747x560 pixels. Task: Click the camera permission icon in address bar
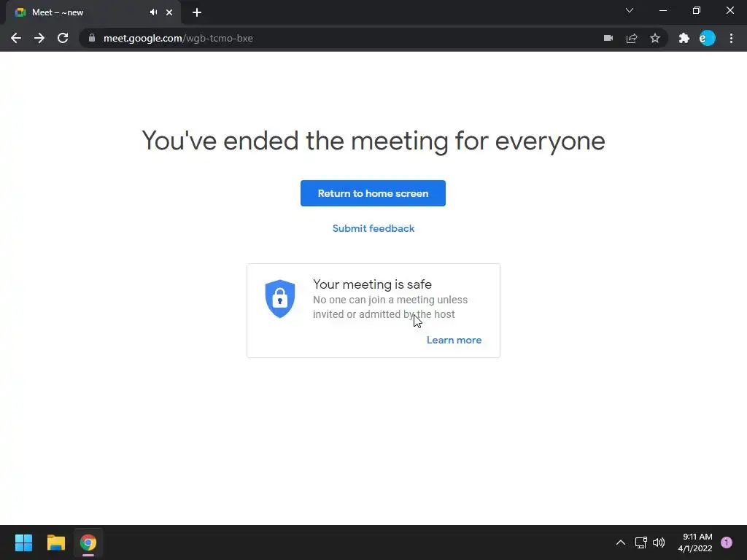click(608, 38)
